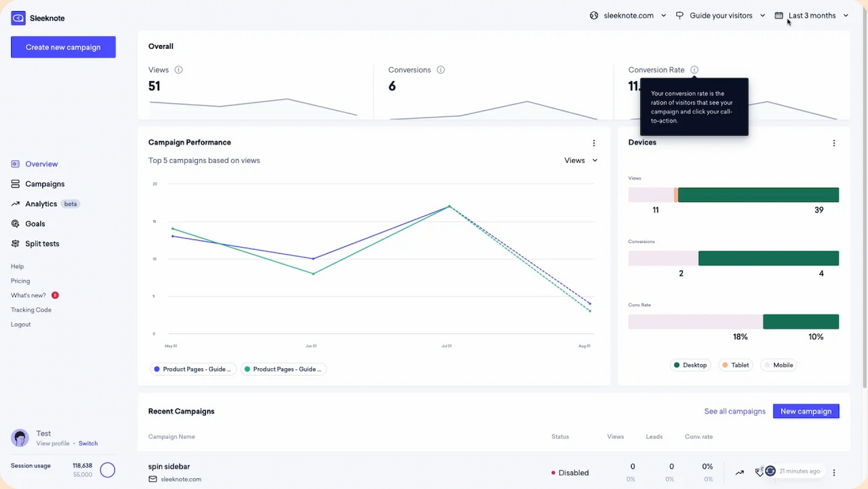The width and height of the screenshot is (868, 489).
Task: Open the sleeknote.com domain selector
Action: coord(628,15)
